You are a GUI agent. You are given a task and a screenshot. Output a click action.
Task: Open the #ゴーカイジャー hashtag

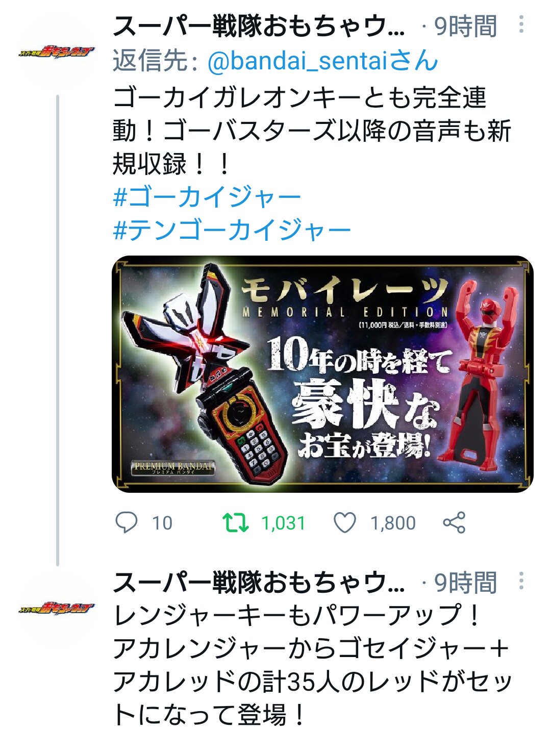point(207,196)
